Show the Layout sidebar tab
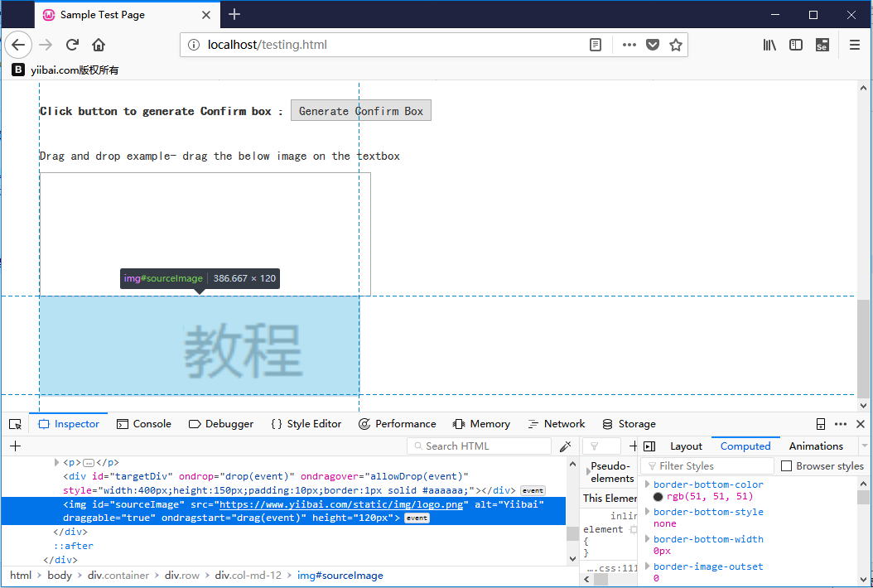The width and height of the screenshot is (873, 588). [686, 446]
